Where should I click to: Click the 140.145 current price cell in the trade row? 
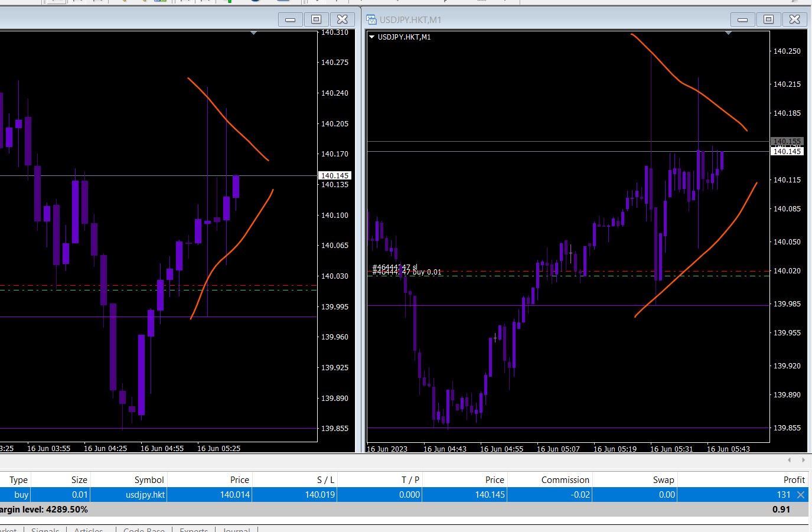pos(490,495)
